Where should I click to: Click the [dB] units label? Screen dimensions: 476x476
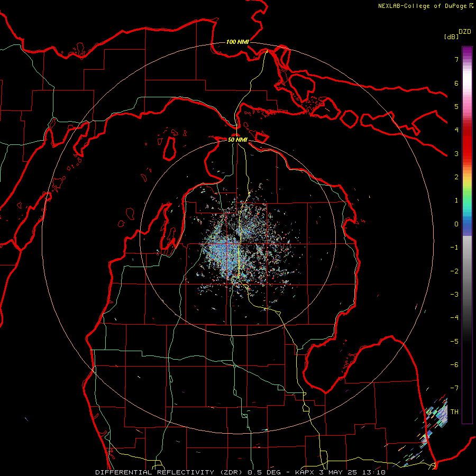[x=451, y=36]
